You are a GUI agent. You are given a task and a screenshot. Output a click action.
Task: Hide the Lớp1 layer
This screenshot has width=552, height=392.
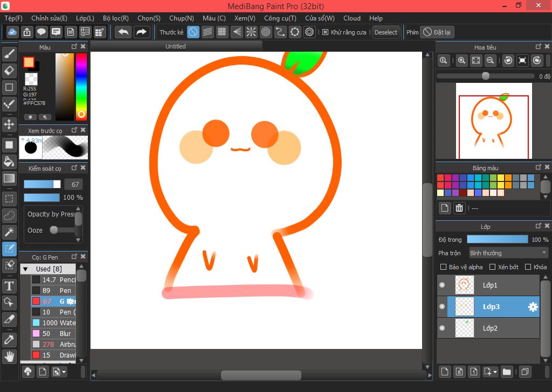coord(442,285)
